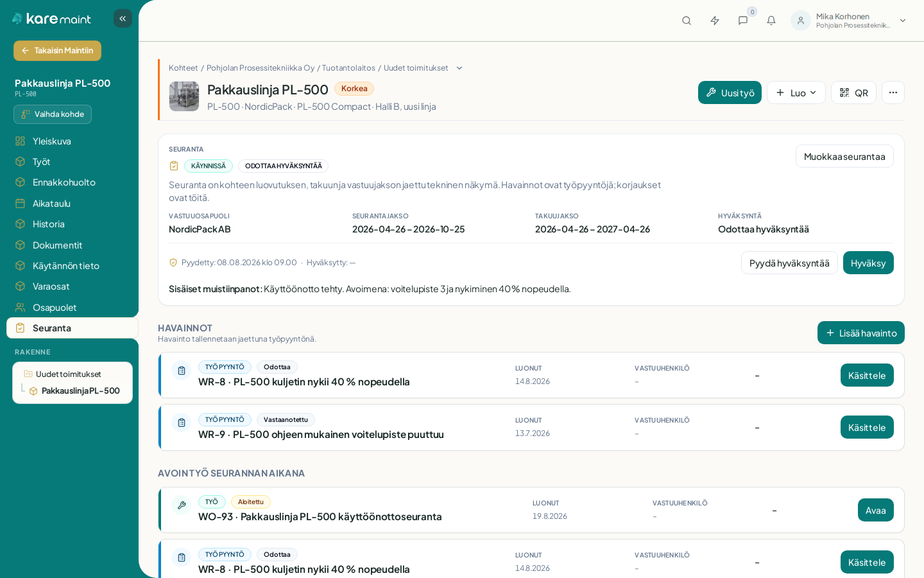Click Avaa on the WO-93 row

[876, 510]
